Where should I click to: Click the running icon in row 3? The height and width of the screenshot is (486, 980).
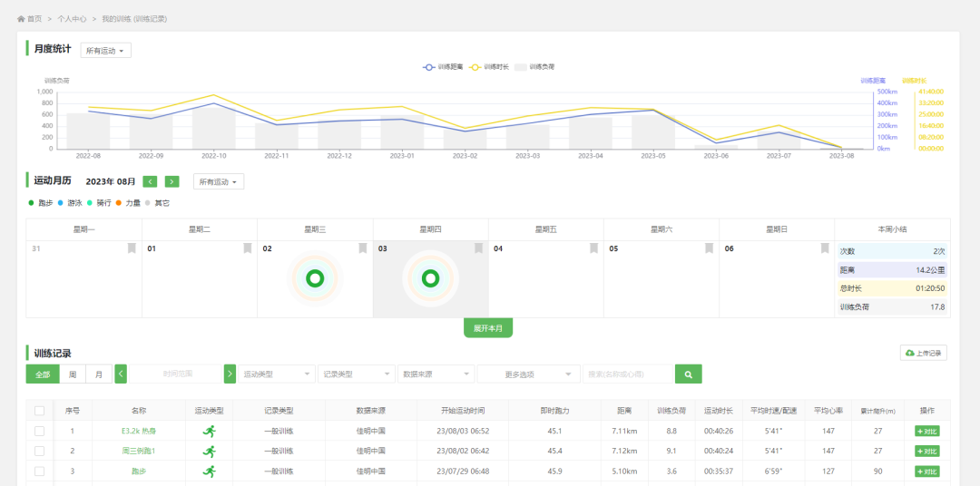click(x=209, y=471)
